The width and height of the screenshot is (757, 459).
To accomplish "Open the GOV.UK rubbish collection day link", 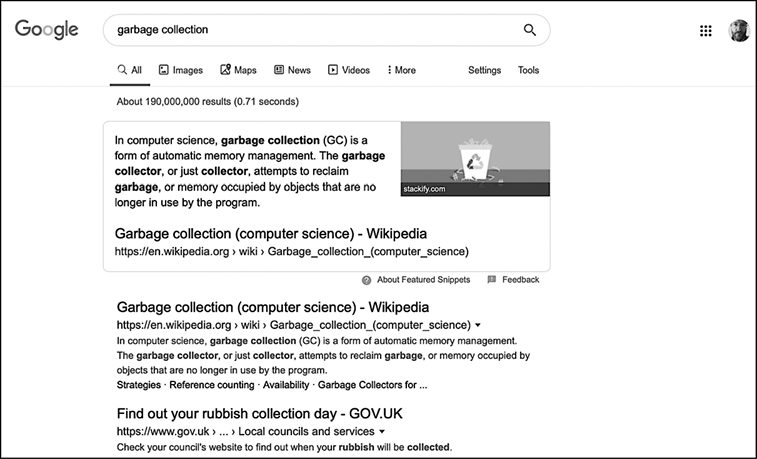I will coord(259,413).
